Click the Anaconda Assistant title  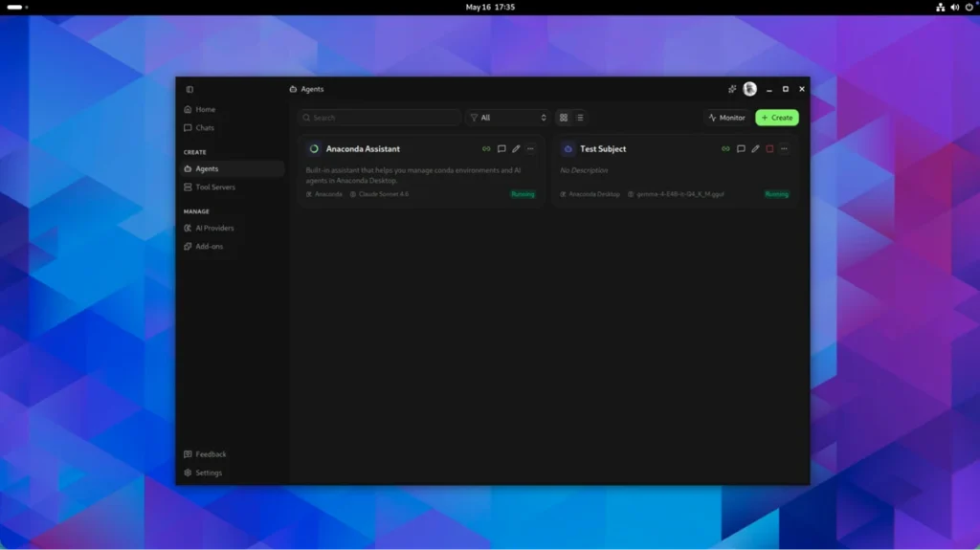(x=363, y=149)
